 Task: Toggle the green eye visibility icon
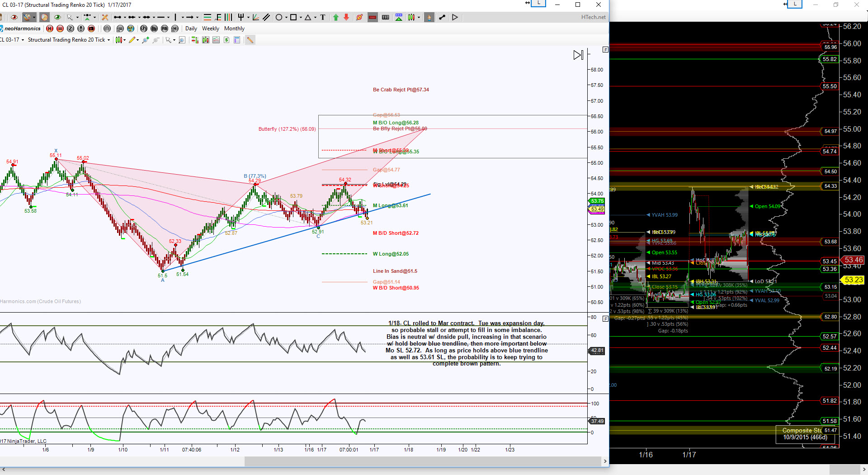click(57, 17)
